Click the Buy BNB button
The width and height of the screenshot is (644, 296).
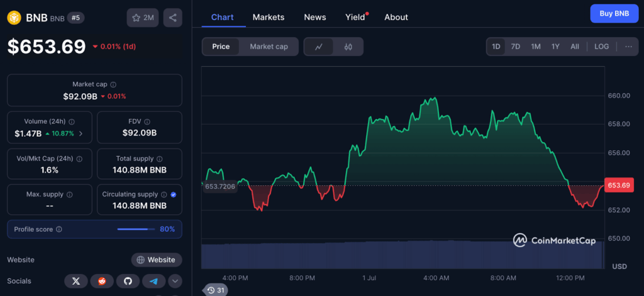614,13
